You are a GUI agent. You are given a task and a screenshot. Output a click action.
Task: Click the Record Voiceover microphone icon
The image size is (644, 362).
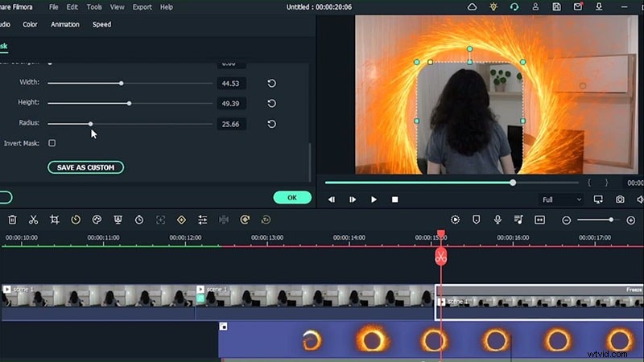point(497,220)
